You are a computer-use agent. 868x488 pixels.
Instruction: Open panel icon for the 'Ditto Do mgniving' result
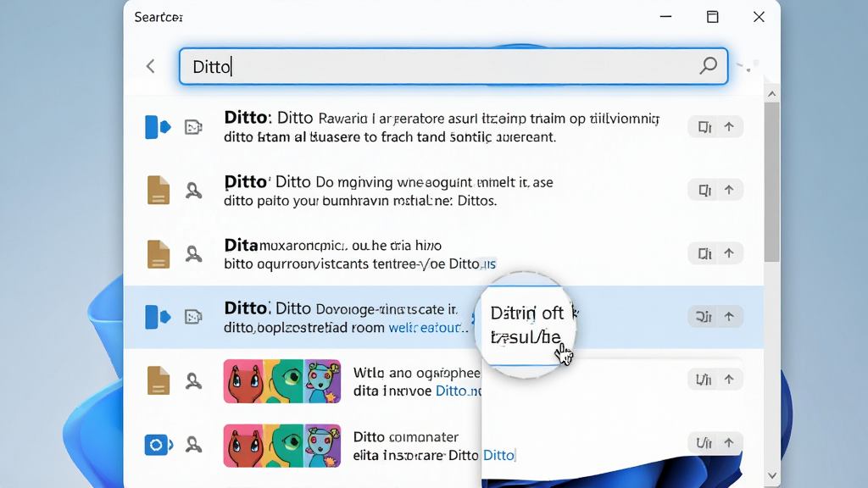click(x=704, y=190)
